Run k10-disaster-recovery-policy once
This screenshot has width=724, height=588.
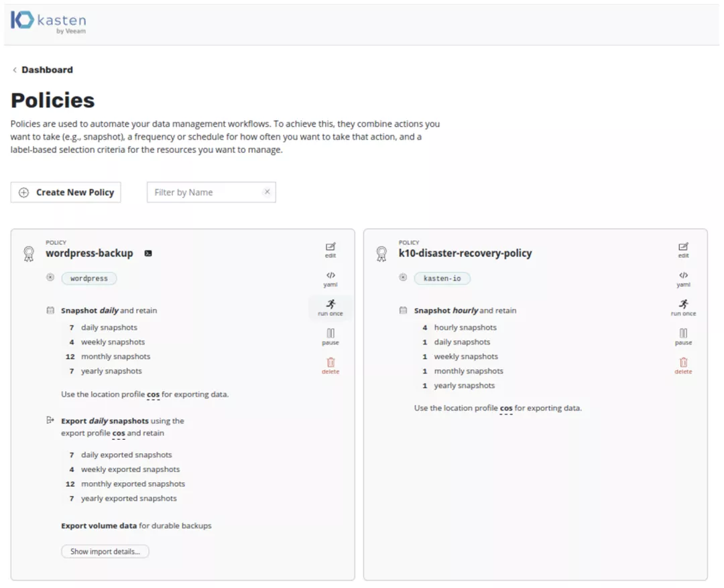[683, 307]
